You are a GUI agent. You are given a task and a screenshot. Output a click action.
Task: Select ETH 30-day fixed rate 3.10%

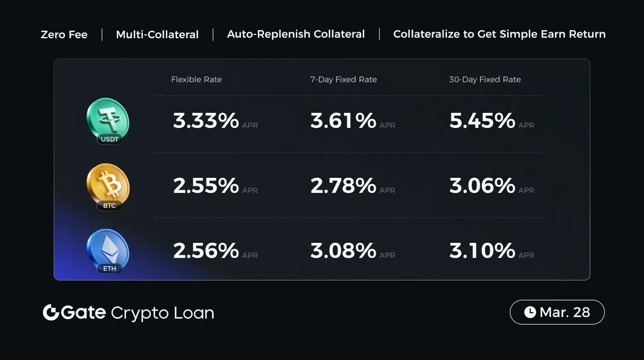[482, 250]
